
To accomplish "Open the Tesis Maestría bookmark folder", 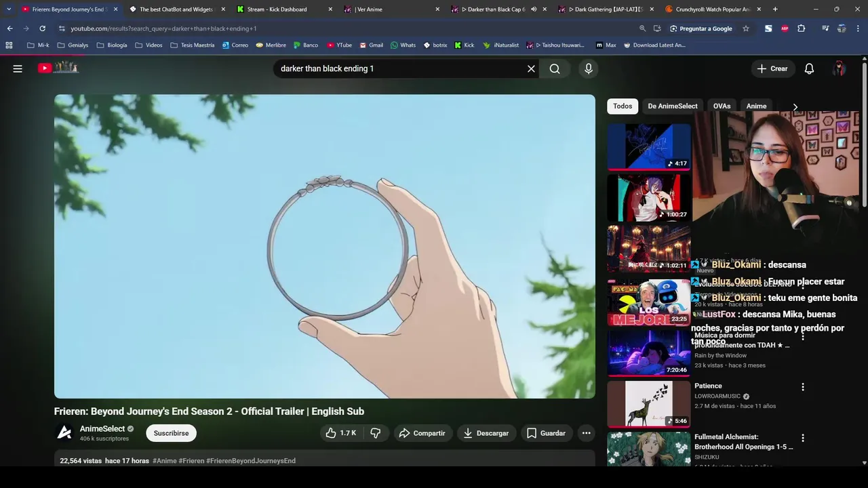I will click(193, 45).
